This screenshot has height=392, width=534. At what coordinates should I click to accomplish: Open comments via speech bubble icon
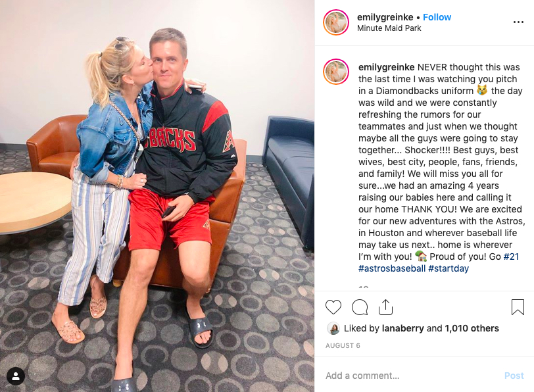pyautogui.click(x=360, y=308)
